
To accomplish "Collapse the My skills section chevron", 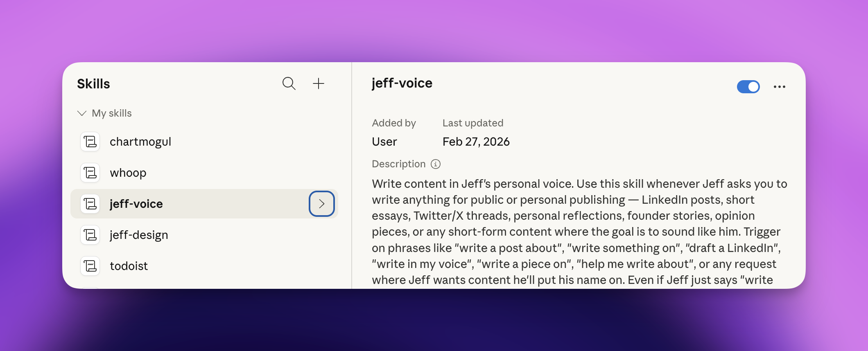I will click(x=82, y=113).
